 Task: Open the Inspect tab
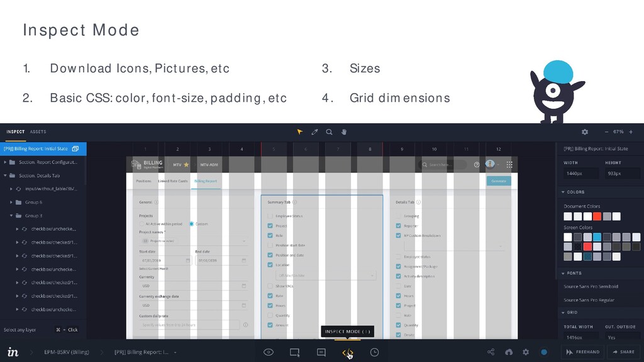pos(16,132)
